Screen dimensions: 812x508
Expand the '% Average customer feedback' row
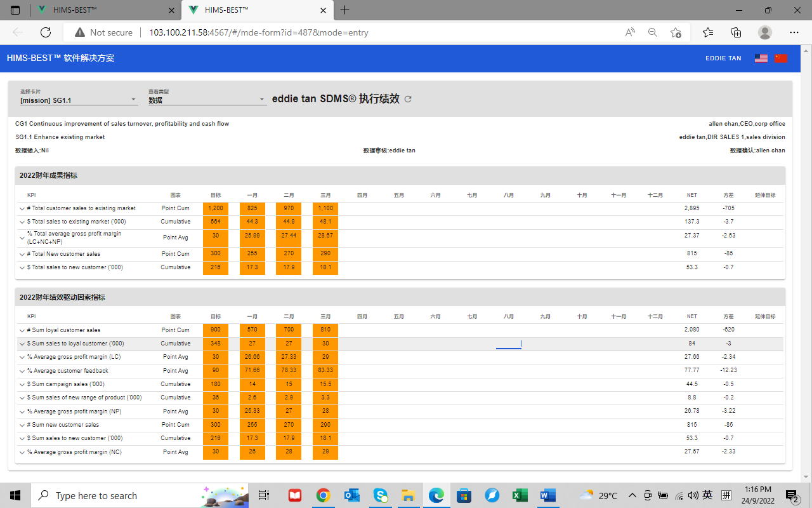pos(22,371)
